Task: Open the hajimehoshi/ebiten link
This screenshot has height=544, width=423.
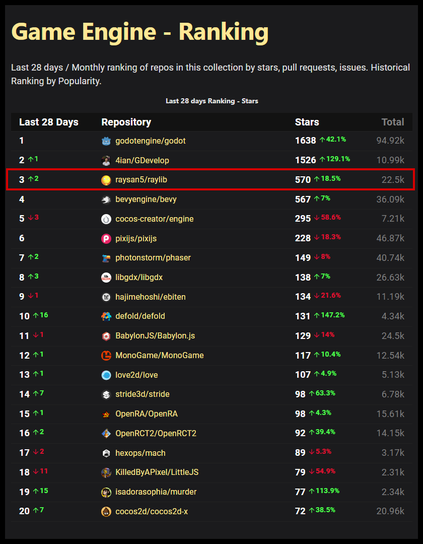Action: [x=151, y=297]
